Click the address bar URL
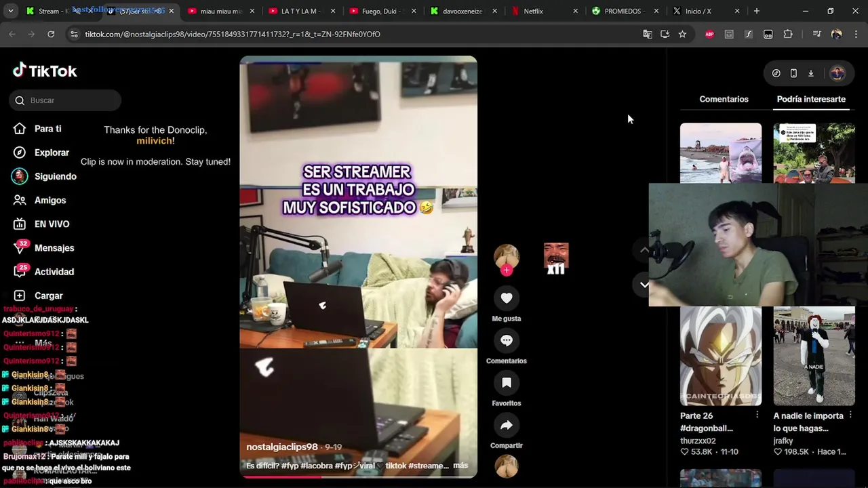Viewport: 868px width, 488px height. [233, 34]
